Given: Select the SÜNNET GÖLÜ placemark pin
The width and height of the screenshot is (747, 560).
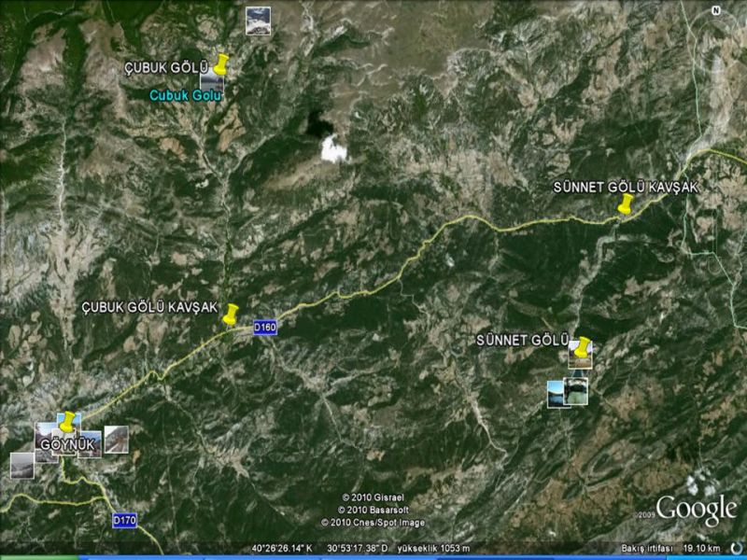Looking at the screenshot, I should 583,347.
